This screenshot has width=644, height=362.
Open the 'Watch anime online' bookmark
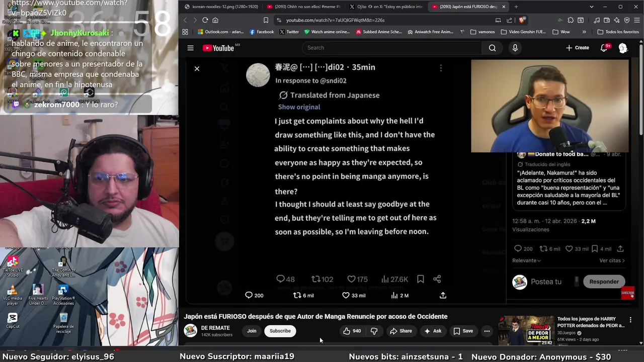click(327, 32)
